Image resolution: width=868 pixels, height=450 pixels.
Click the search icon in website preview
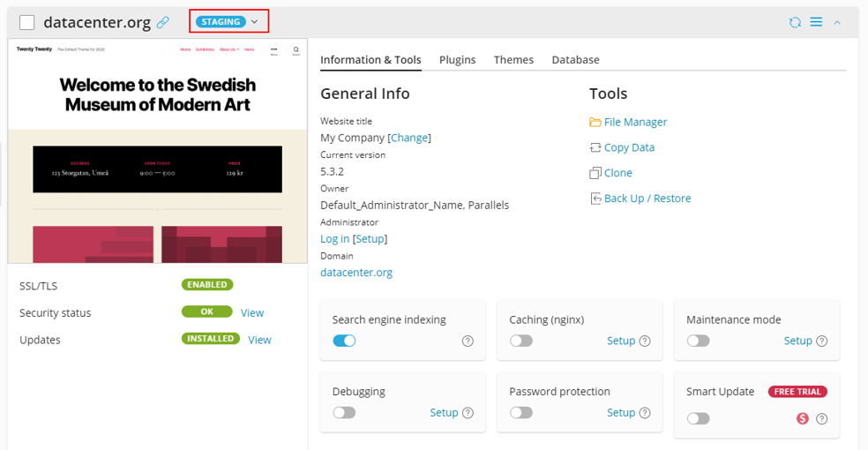click(x=296, y=49)
